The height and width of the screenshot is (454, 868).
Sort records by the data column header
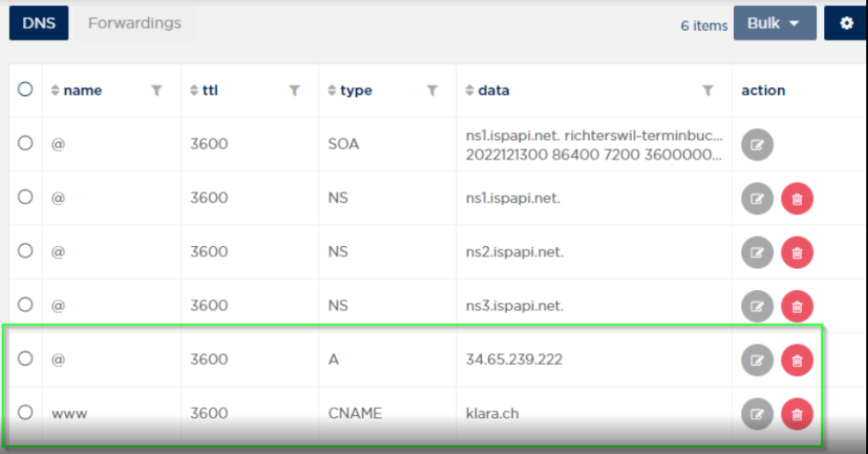coord(487,90)
